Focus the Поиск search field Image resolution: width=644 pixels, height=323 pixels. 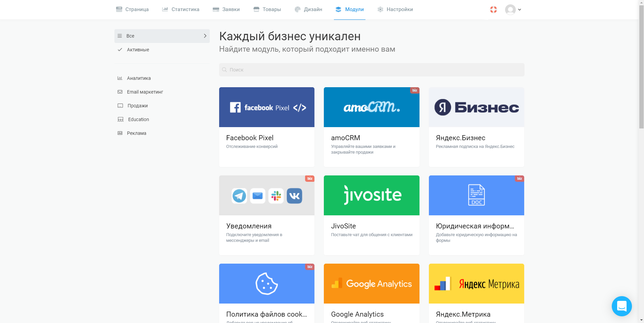click(371, 70)
